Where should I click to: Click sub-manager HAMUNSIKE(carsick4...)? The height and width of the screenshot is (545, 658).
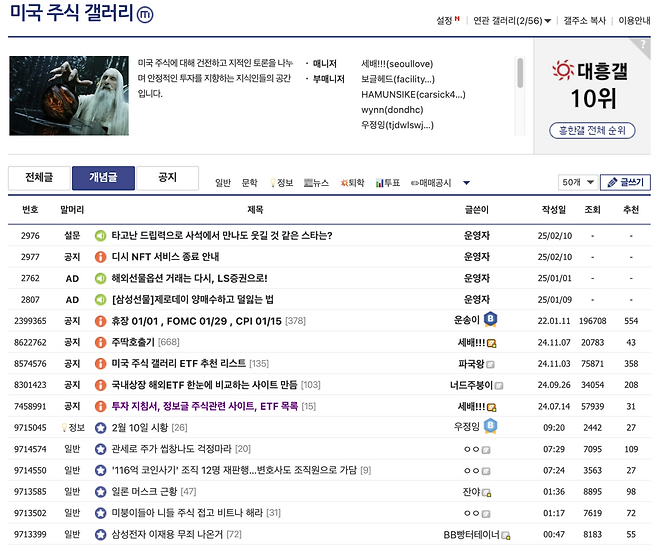click(x=413, y=94)
